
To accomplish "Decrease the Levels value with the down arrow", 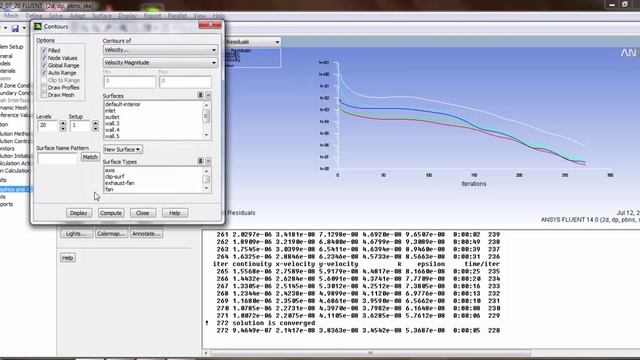I will 63,129.
